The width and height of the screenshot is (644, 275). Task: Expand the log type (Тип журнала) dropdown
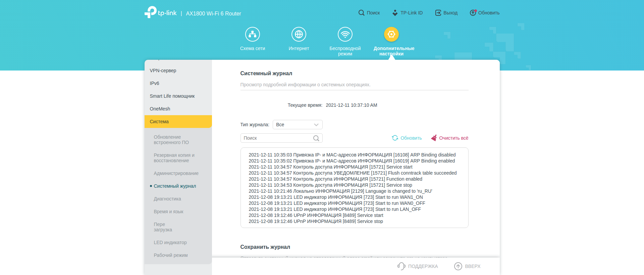[x=297, y=125]
